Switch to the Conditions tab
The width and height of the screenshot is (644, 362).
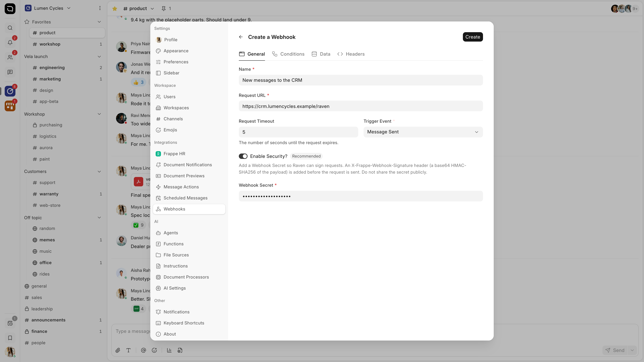coord(288,54)
